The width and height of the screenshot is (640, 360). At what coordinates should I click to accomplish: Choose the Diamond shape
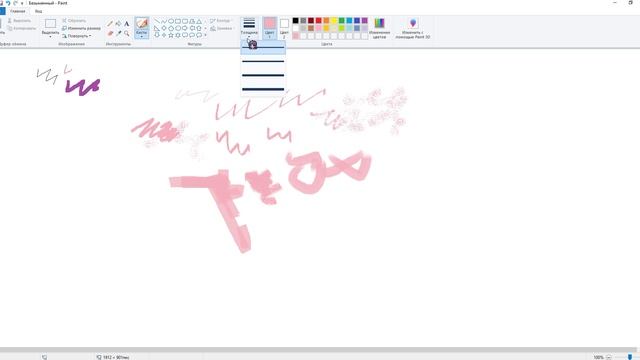point(164,28)
